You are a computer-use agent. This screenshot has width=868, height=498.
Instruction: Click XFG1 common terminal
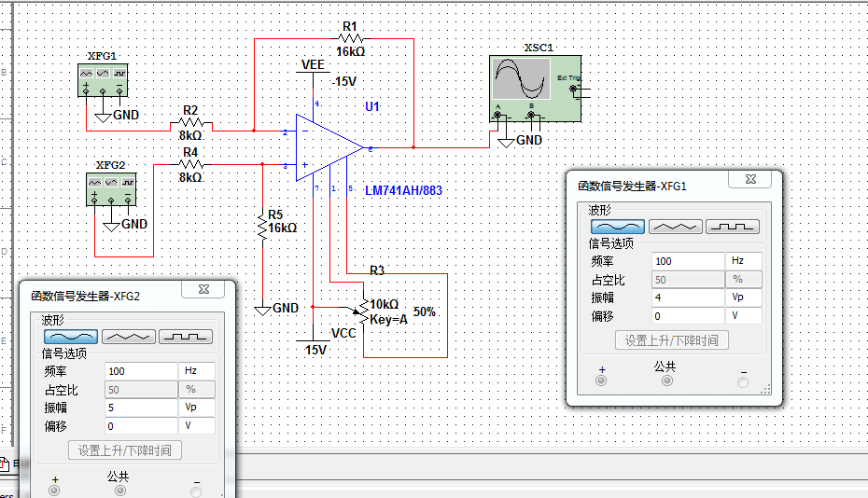pyautogui.click(x=667, y=380)
